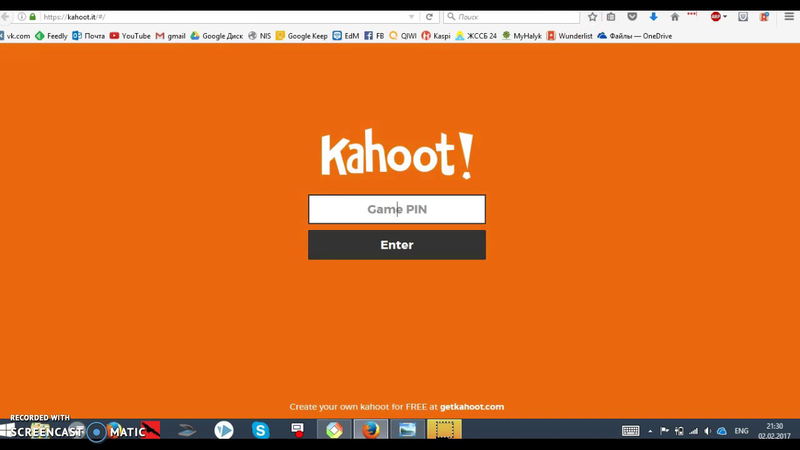The height and width of the screenshot is (450, 800).
Task: Reload the page with the refresh icon
Action: [x=429, y=17]
